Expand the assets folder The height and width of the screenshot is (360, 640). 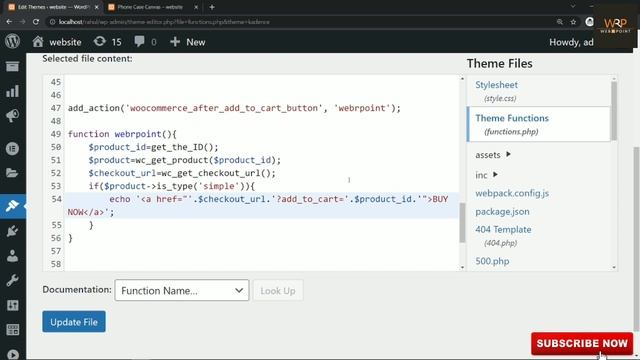click(x=493, y=155)
